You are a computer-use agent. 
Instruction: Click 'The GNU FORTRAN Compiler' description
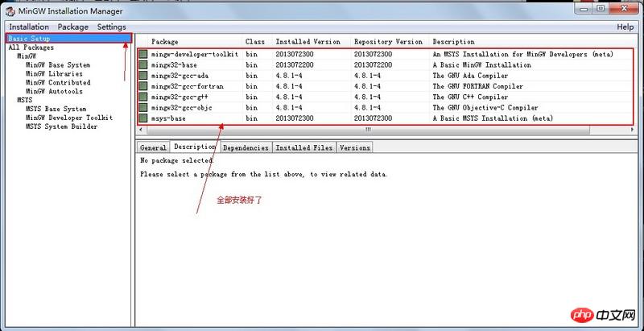477,86
